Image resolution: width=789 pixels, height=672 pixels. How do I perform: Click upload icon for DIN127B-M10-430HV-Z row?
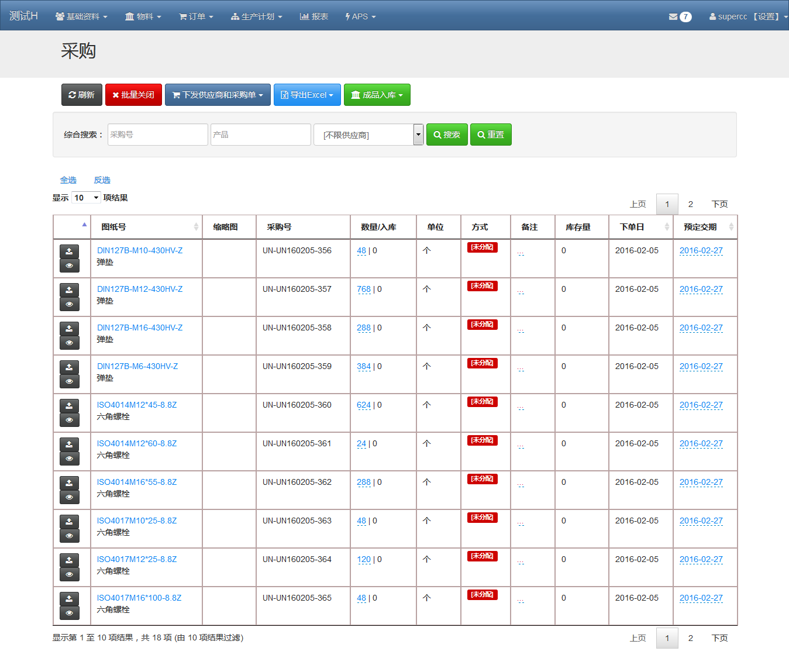[69, 251]
